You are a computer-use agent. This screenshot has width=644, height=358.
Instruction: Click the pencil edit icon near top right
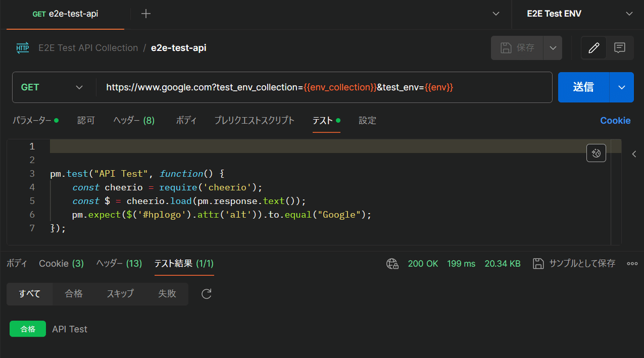pyautogui.click(x=594, y=48)
